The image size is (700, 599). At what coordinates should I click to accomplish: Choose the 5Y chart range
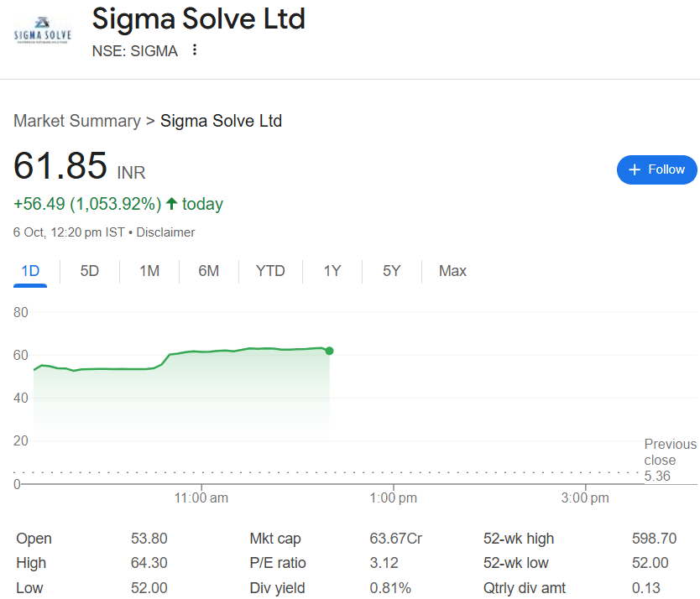pos(391,271)
